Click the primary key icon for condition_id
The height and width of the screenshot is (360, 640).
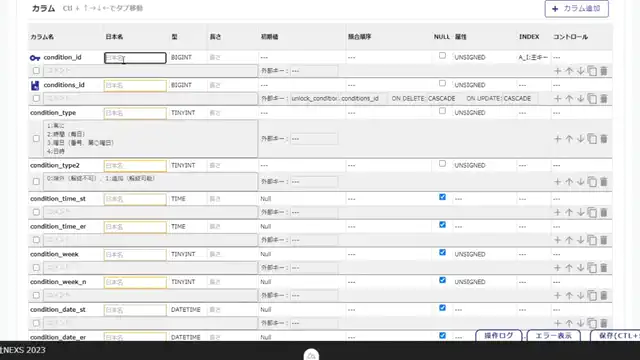[x=35, y=58]
